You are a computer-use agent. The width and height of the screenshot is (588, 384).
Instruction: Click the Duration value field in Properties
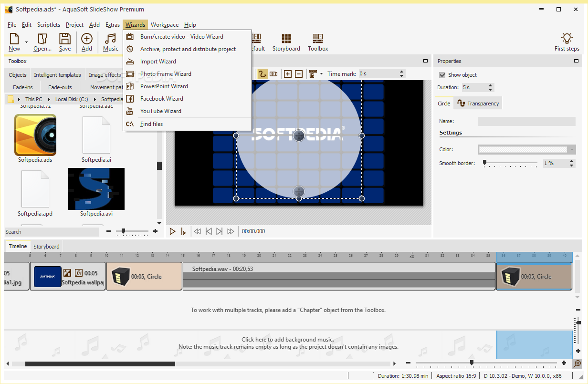point(474,87)
